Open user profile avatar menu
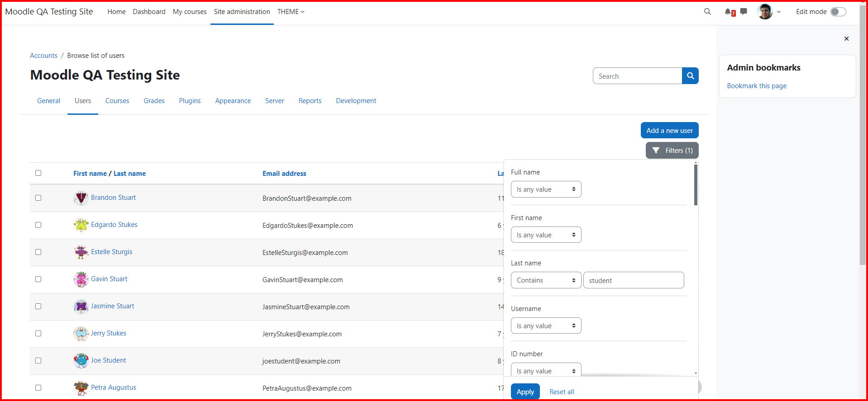The image size is (868, 401). click(765, 12)
